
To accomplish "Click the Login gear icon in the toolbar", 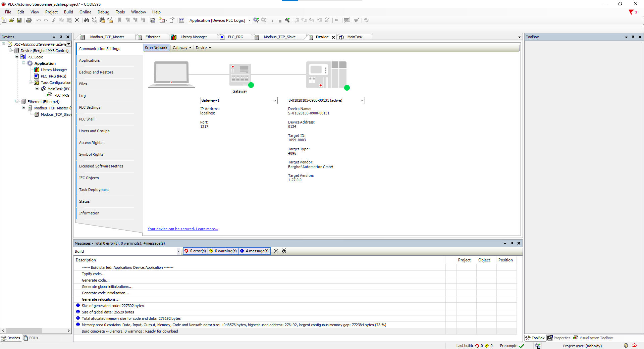I will pyautogui.click(x=256, y=20).
